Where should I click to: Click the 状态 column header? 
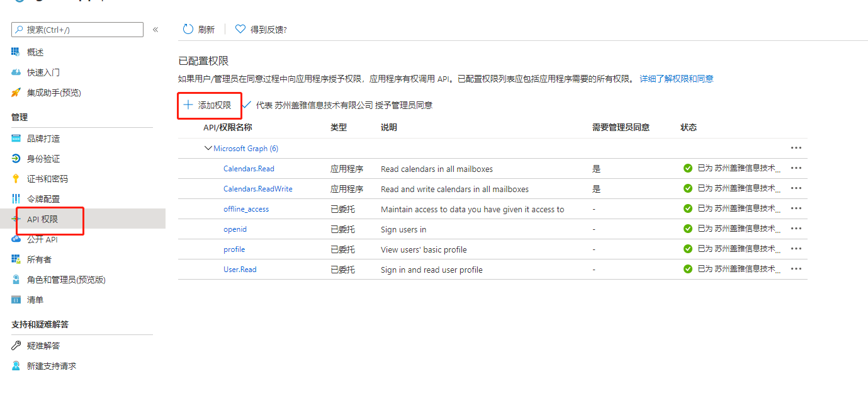coord(689,127)
